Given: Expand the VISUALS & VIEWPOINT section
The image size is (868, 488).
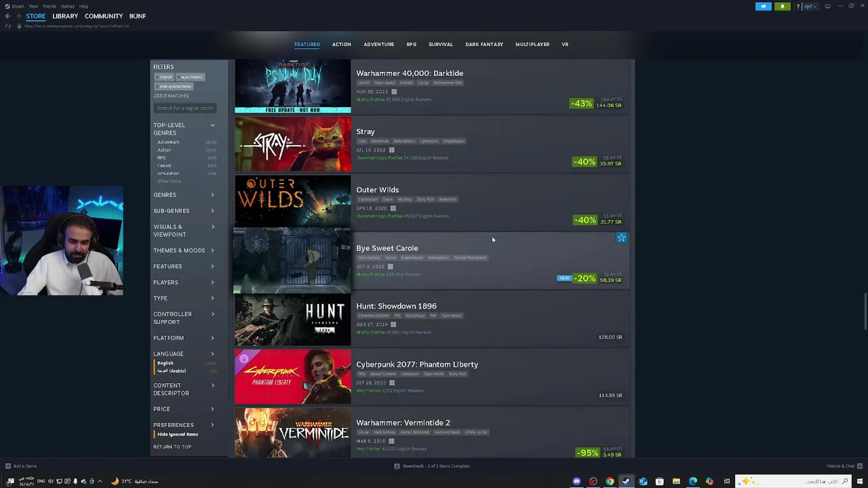Looking at the screenshot, I should [184, 230].
